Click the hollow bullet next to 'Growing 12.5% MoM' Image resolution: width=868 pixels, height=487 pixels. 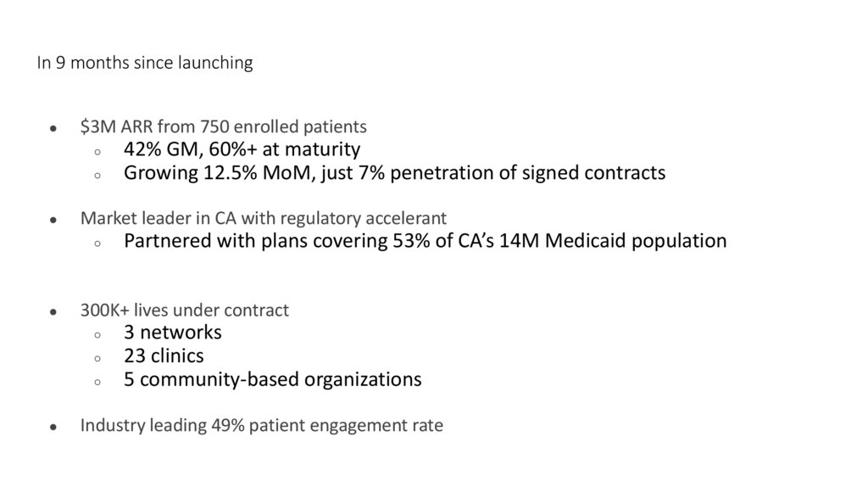click(97, 176)
